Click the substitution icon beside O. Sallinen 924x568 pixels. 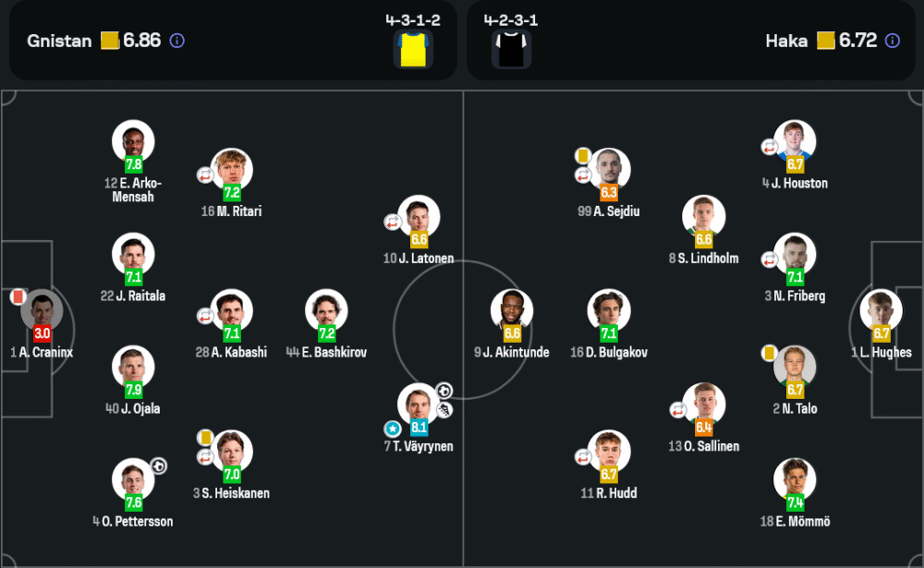[x=677, y=410]
